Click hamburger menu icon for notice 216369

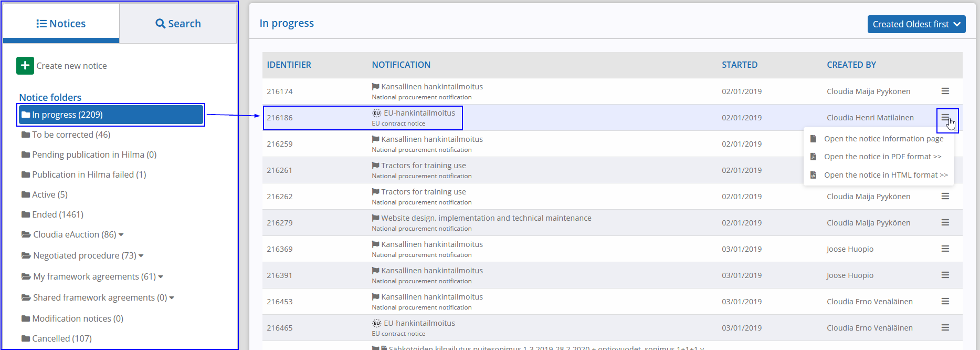click(945, 249)
